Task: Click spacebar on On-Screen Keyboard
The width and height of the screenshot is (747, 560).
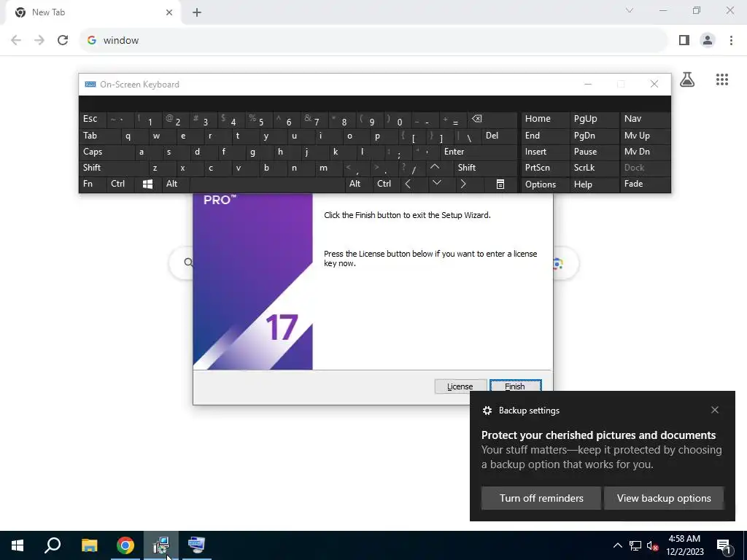Action: point(268,184)
